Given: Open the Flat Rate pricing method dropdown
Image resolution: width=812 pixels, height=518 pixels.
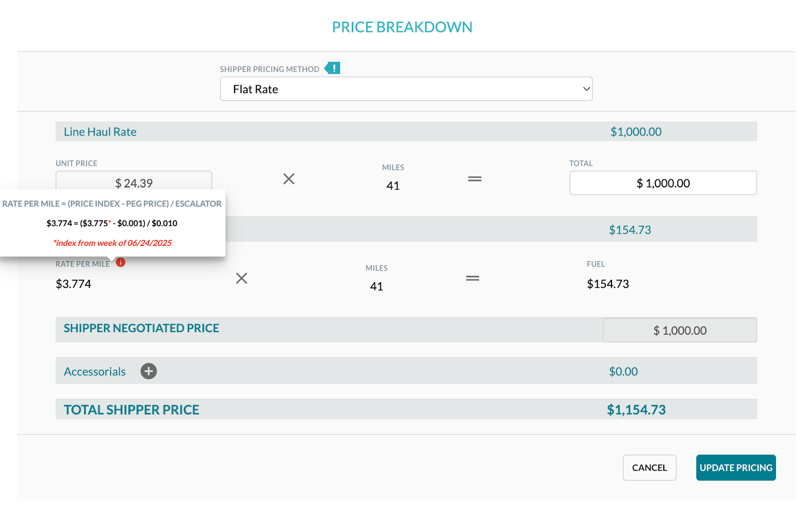Looking at the screenshot, I should [406, 89].
